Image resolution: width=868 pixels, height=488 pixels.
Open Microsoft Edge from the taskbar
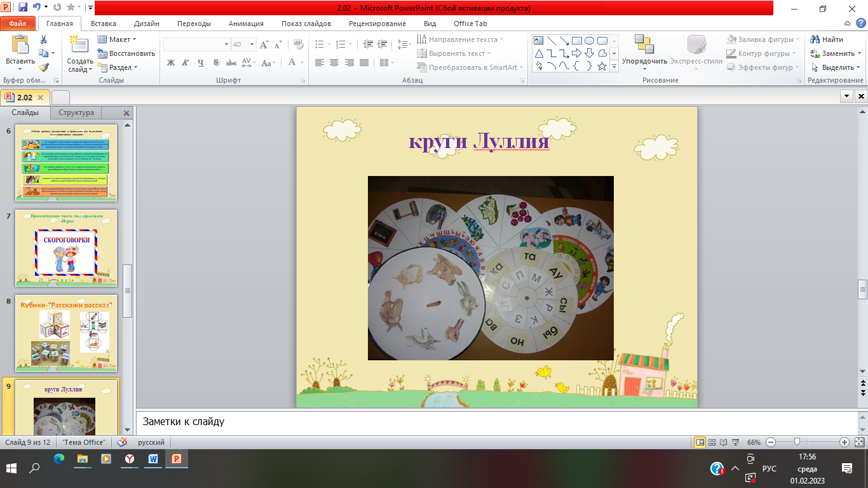tap(58, 458)
